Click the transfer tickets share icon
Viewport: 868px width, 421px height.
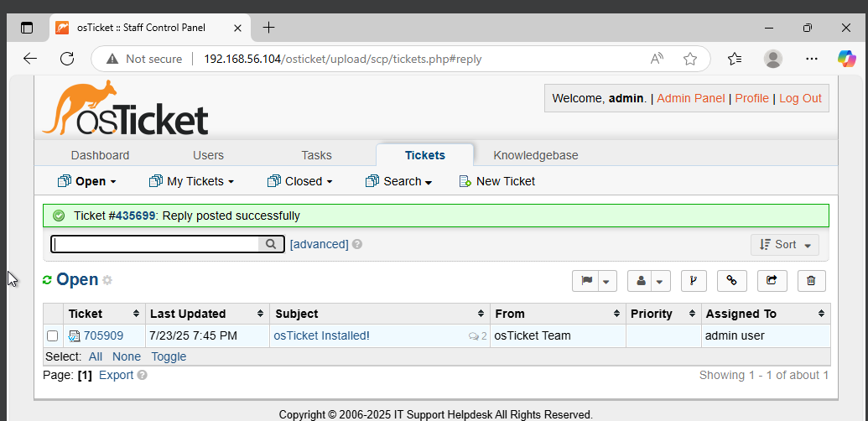coord(772,280)
